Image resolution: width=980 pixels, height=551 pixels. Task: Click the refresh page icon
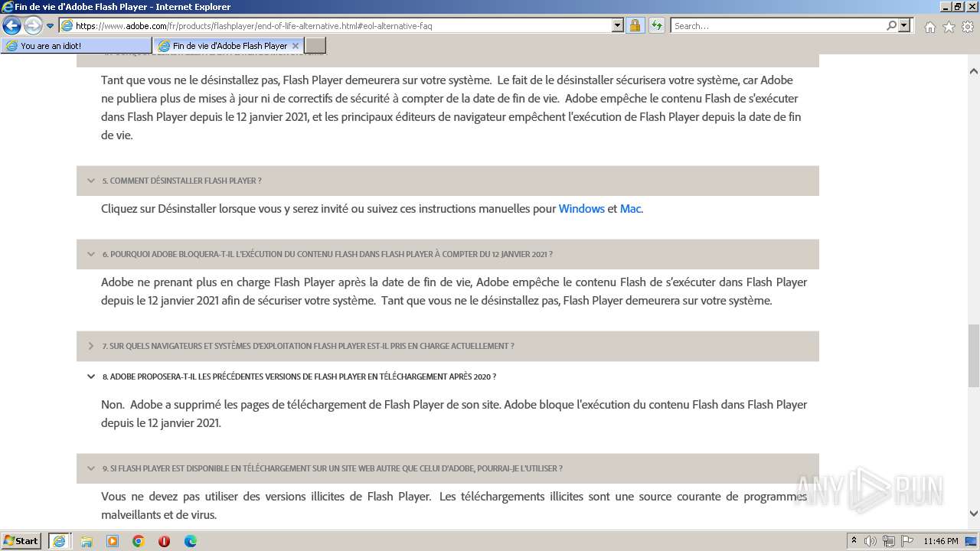[x=657, y=25]
